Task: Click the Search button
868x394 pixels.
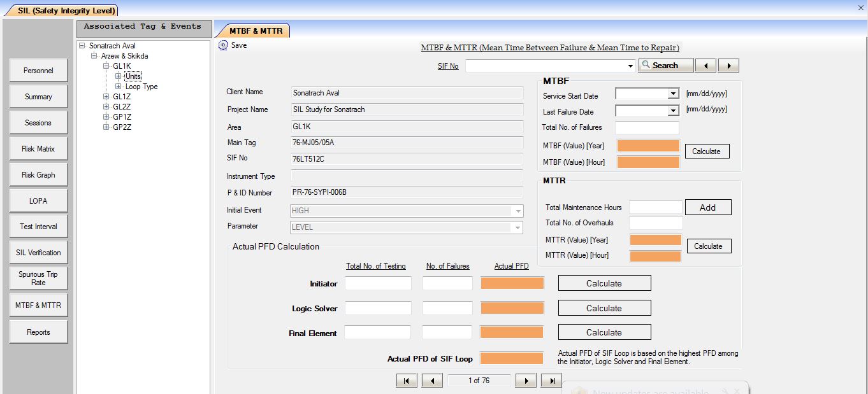Action: [666, 66]
